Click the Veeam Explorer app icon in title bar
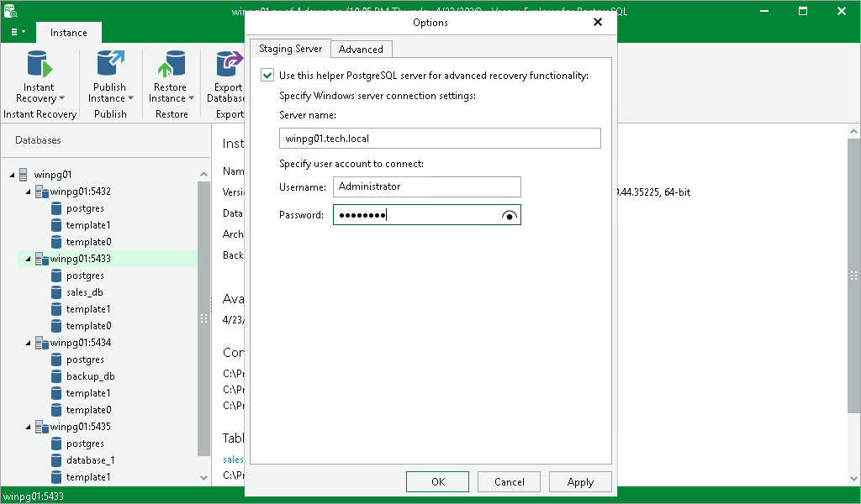The image size is (861, 504). [x=10, y=10]
